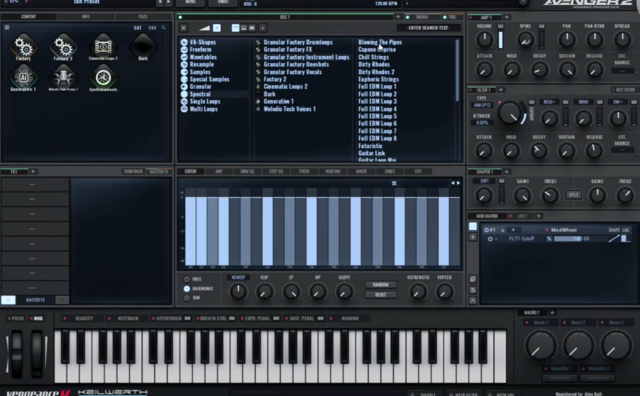Click the spectral editor menu icon

[394, 183]
